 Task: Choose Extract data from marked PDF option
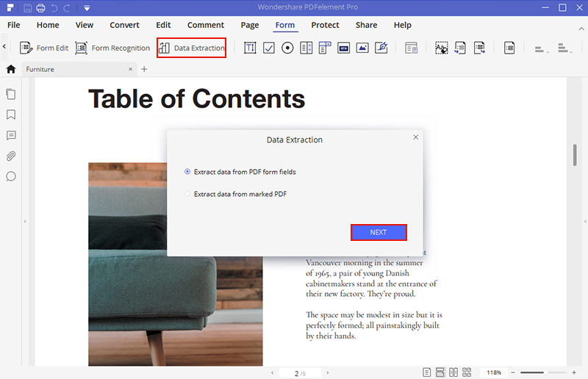tap(187, 194)
